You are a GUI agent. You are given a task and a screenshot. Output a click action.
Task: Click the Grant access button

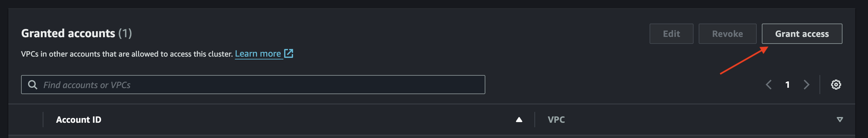[x=802, y=34]
